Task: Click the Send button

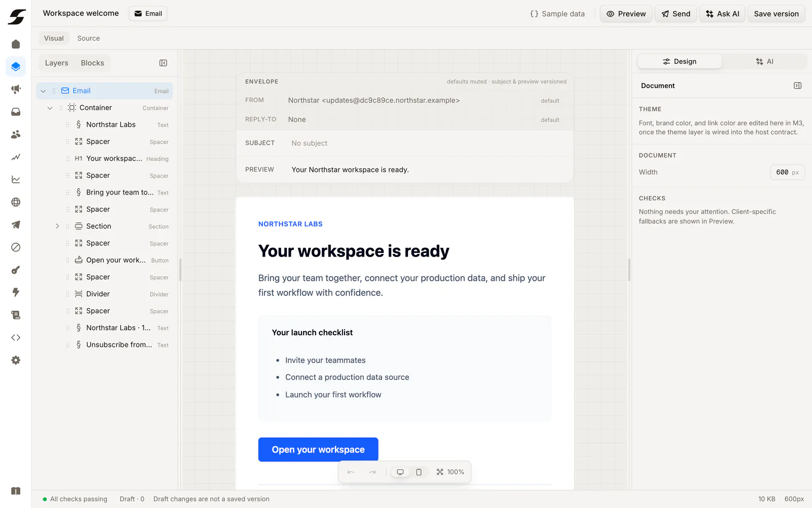Action: tap(676, 14)
